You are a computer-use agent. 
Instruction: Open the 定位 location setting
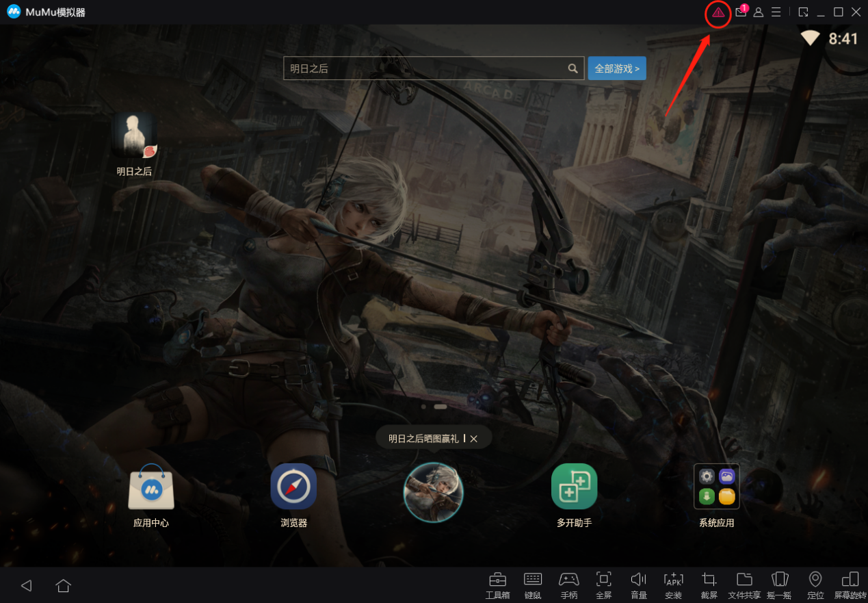click(815, 585)
